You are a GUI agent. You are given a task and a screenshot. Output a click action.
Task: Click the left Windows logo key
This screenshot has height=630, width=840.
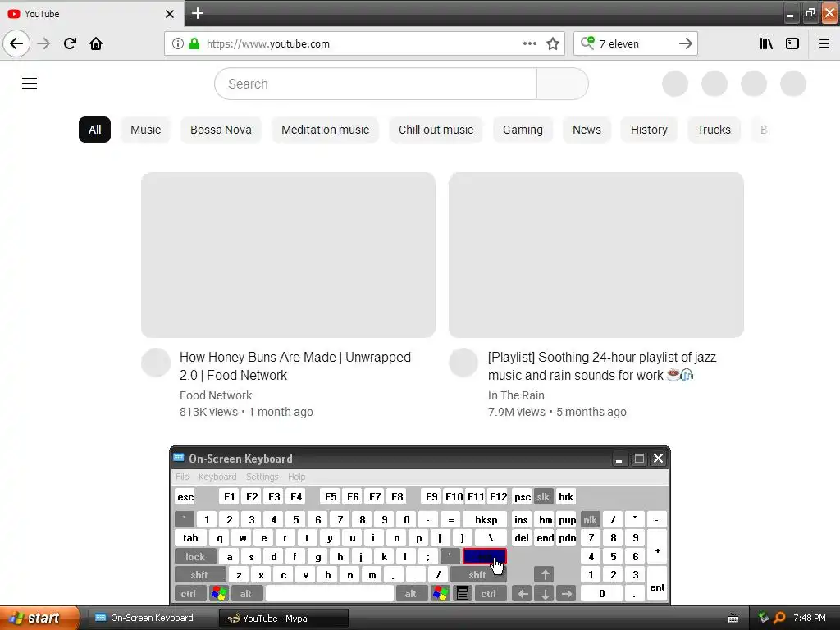pyautogui.click(x=218, y=594)
